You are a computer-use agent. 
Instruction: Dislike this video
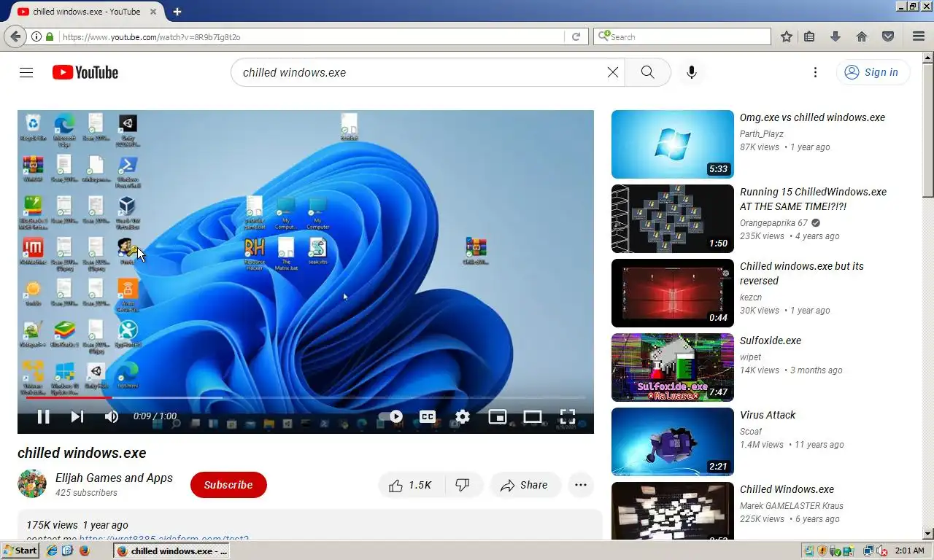click(x=463, y=485)
